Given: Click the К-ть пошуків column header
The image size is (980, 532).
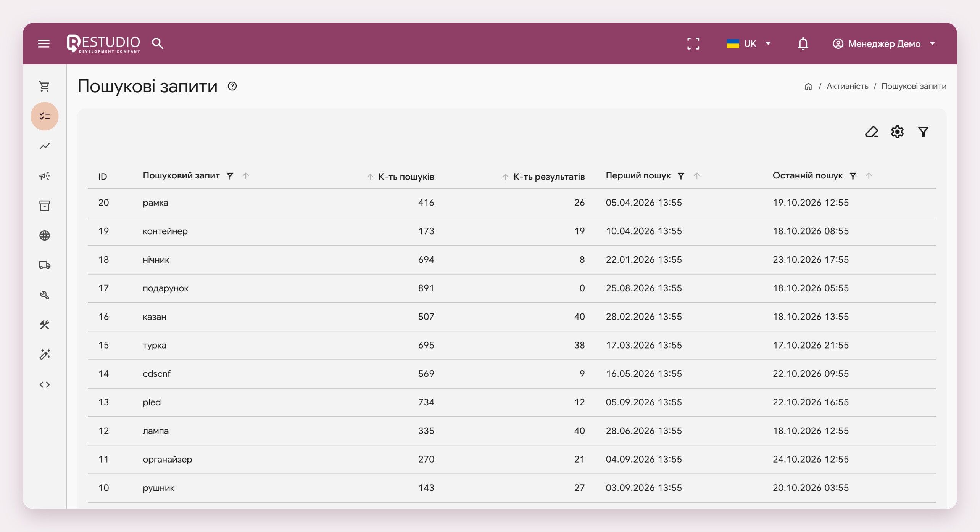Looking at the screenshot, I should click(406, 177).
